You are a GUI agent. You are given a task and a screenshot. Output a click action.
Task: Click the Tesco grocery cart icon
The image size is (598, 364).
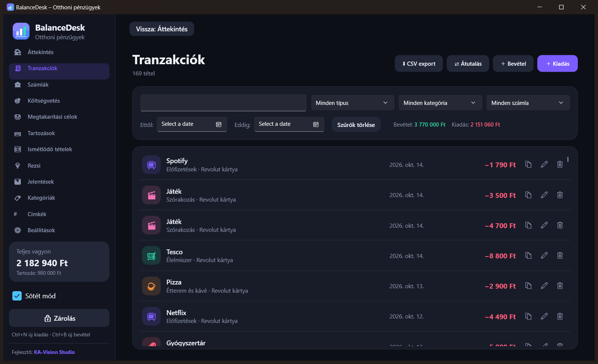(x=151, y=256)
